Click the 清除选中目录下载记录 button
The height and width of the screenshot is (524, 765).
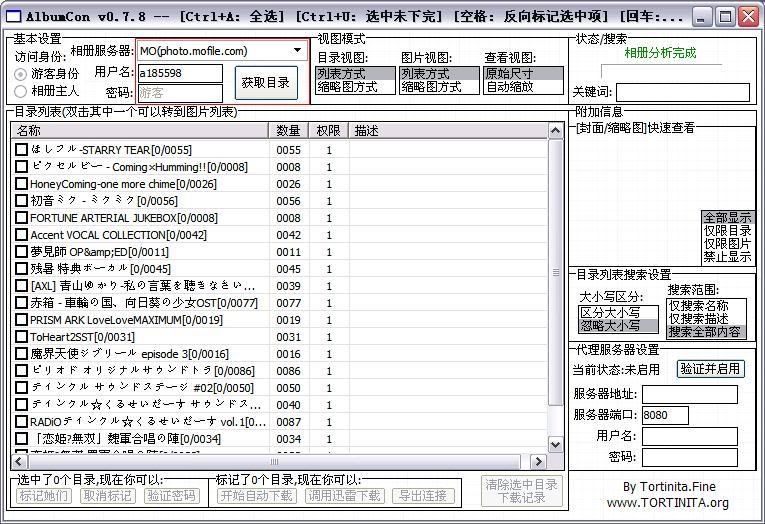(522, 491)
